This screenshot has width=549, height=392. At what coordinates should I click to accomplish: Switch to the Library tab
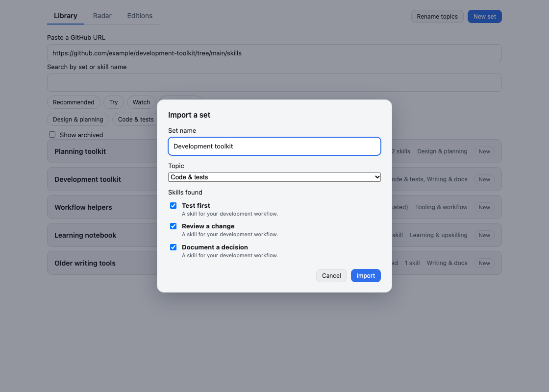click(66, 16)
